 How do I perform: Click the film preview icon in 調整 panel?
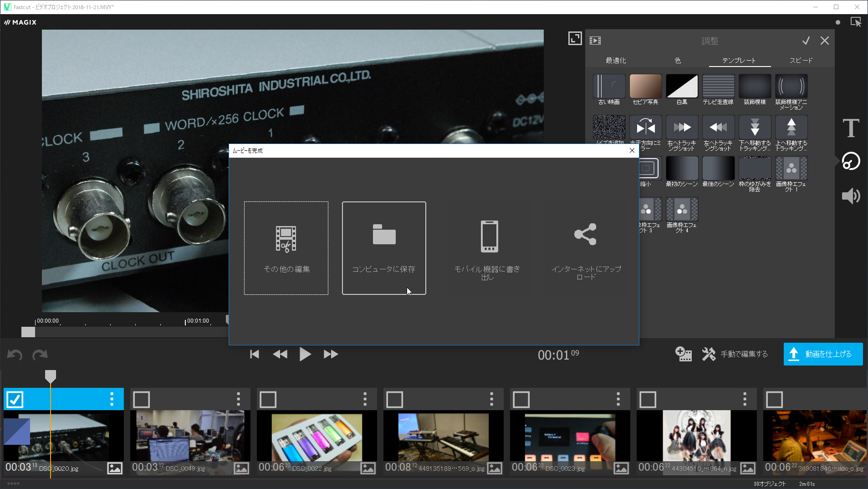pyautogui.click(x=595, y=41)
